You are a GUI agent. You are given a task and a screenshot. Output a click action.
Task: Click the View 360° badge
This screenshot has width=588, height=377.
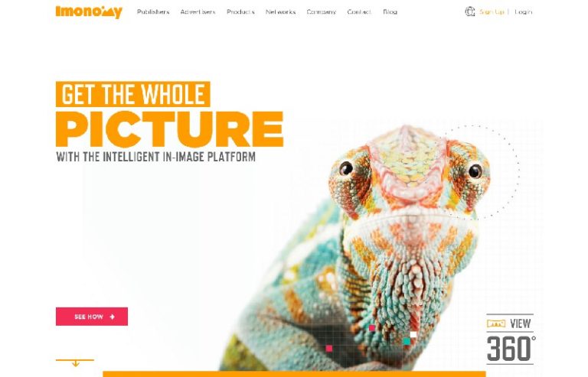click(x=510, y=339)
